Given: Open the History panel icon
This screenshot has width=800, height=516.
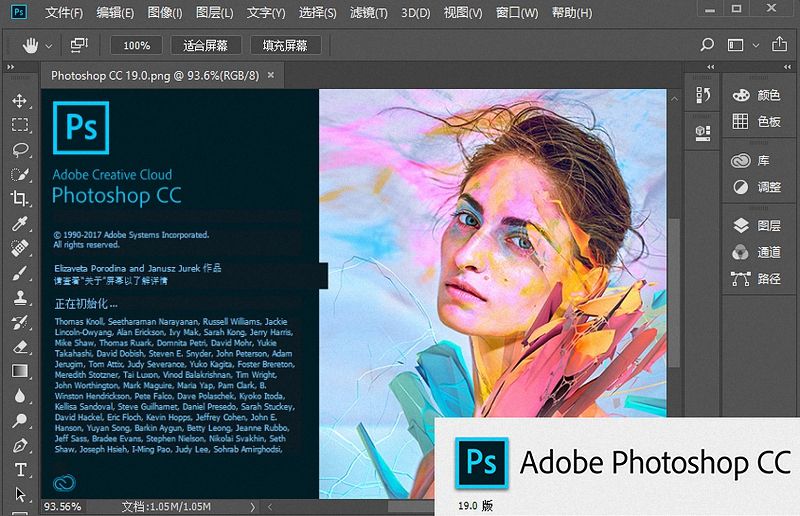Looking at the screenshot, I should pos(703,95).
